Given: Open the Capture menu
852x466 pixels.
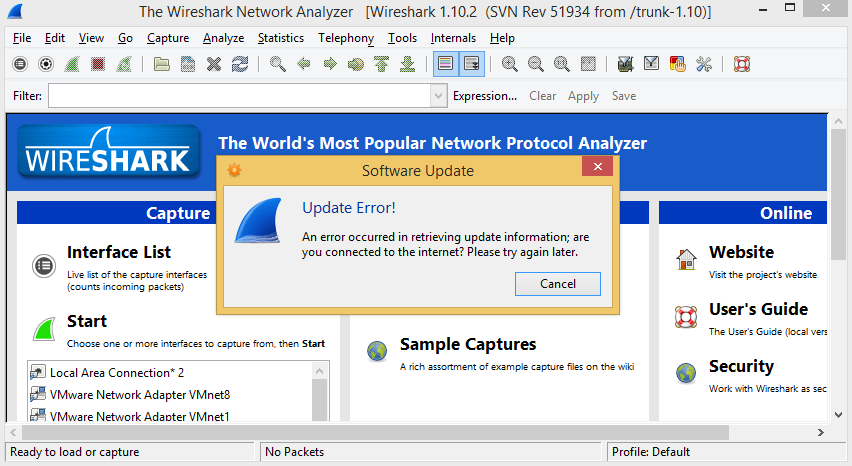Looking at the screenshot, I should 168,38.
